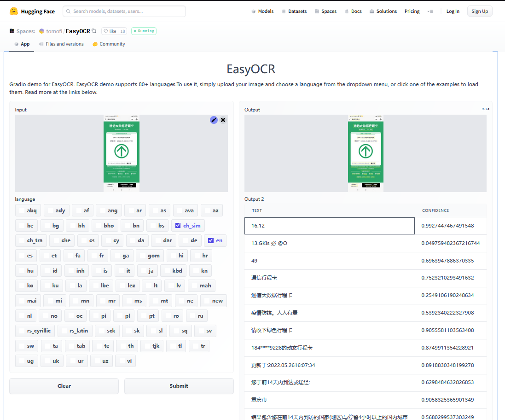Screen dimensions: 505x420
Task: Switch to the App tab
Action: tap(22, 44)
